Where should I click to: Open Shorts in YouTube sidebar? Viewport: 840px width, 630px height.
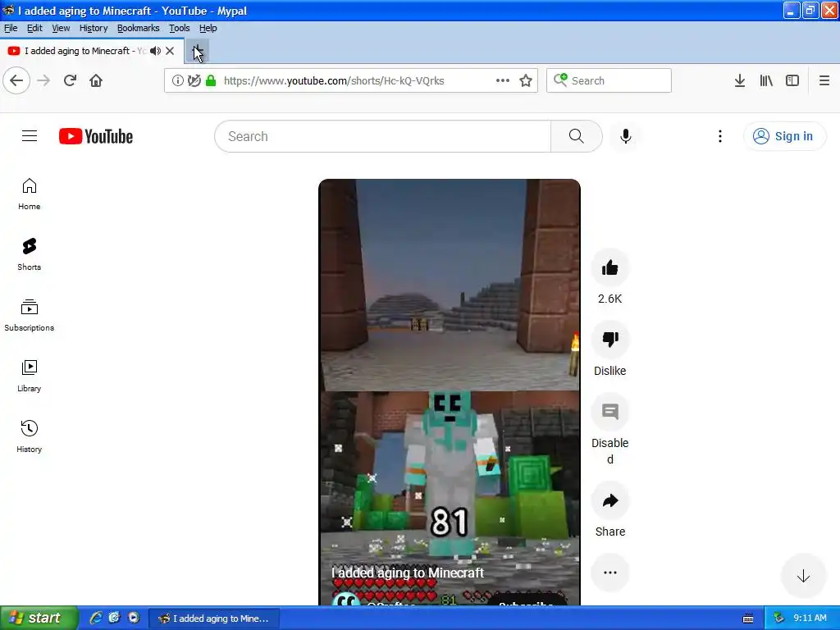[x=29, y=254]
